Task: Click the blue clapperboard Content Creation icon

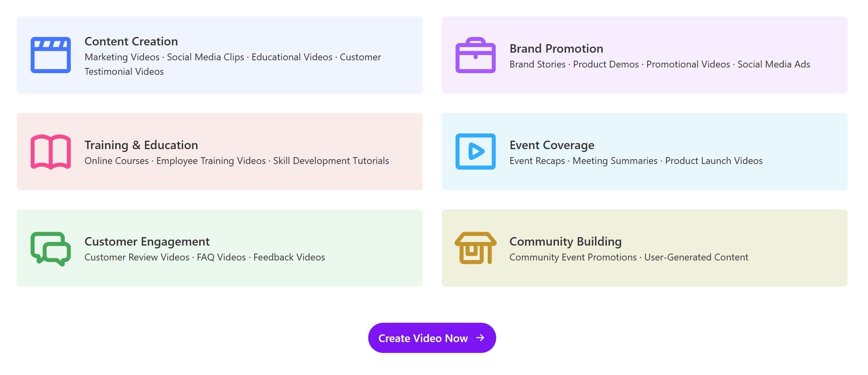Action: coord(51,55)
